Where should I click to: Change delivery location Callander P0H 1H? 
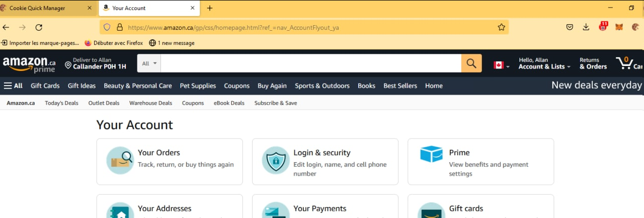coord(96,63)
